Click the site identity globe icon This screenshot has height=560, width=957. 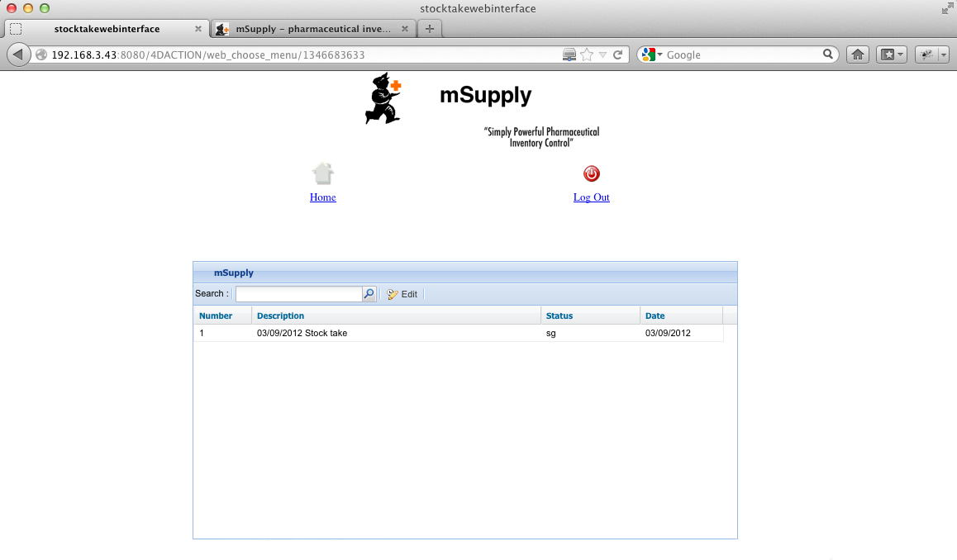click(x=41, y=55)
